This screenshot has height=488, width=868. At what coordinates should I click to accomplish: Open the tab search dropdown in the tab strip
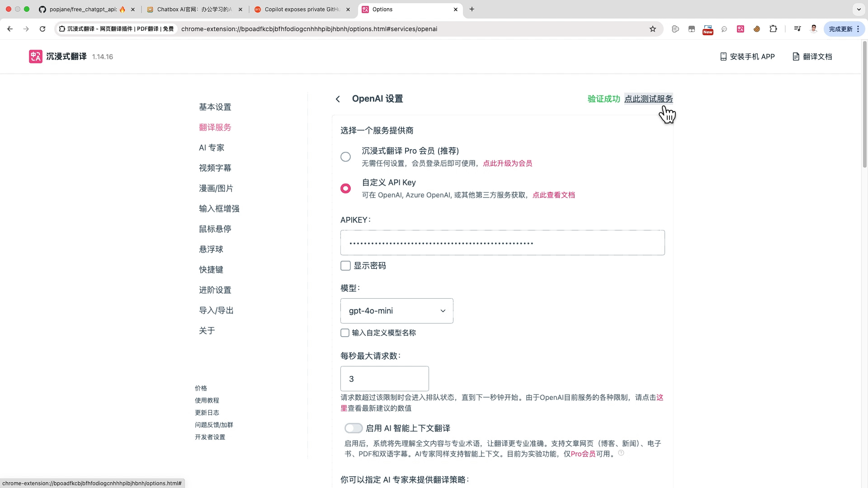859,9
